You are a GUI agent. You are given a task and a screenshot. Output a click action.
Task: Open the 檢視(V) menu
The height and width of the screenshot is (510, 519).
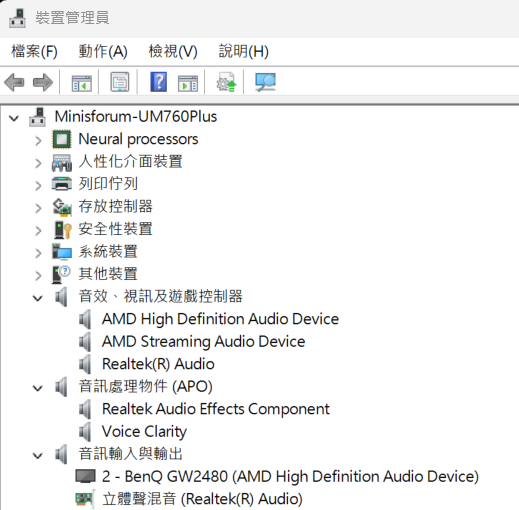[173, 52]
